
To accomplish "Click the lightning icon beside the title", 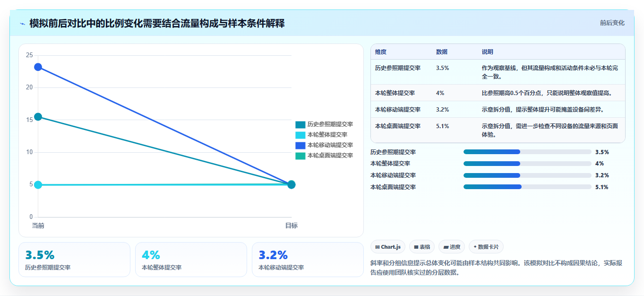I will (x=22, y=23).
